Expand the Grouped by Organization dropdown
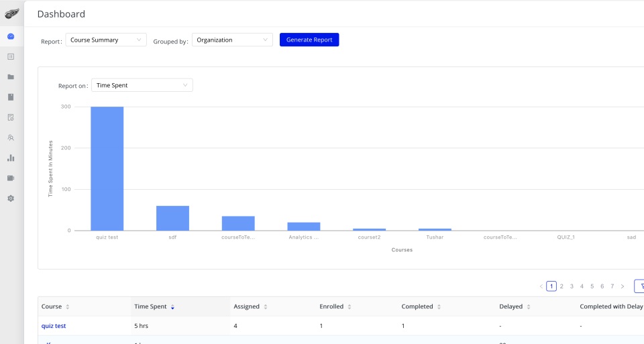This screenshot has width=644, height=344. coord(232,40)
